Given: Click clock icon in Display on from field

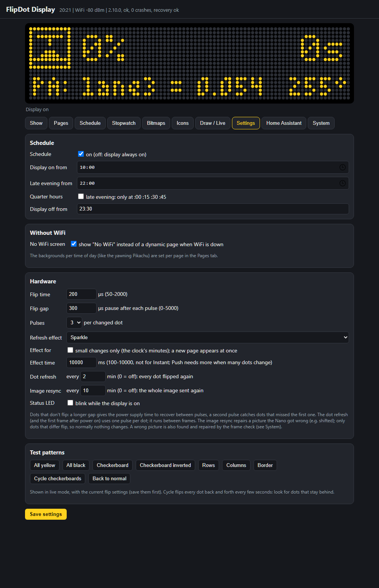Looking at the screenshot, I should tap(342, 167).
